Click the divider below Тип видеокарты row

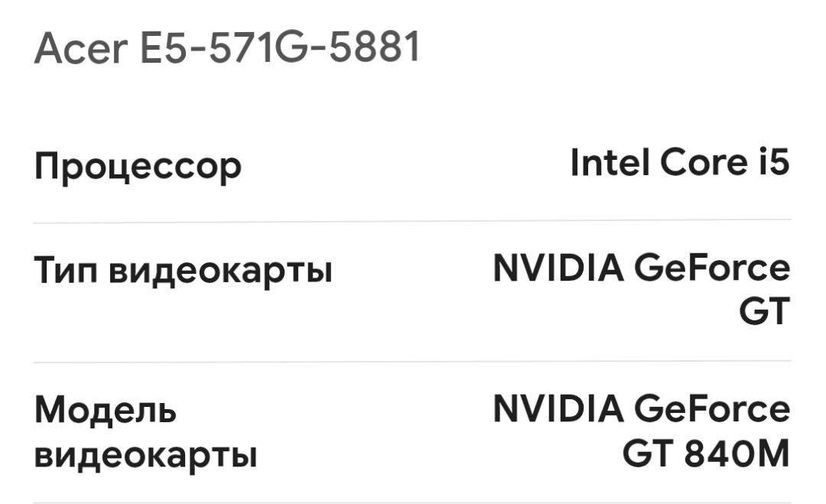[x=411, y=362]
